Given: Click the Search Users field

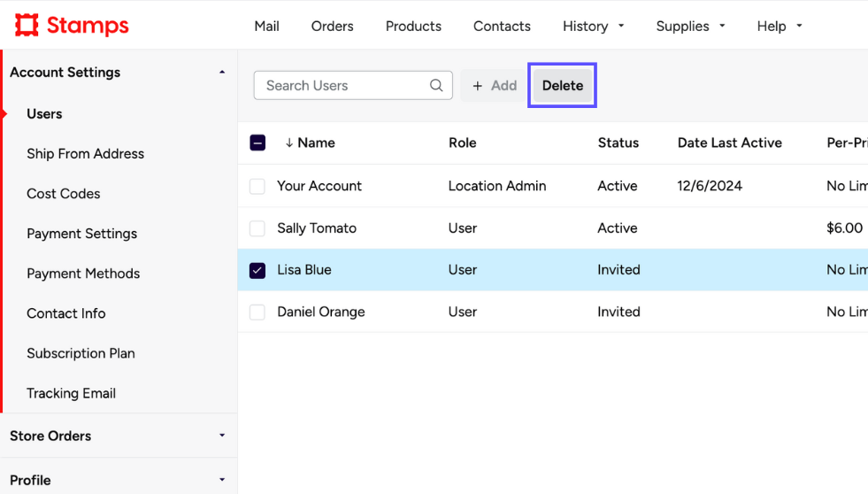Looking at the screenshot, I should [353, 85].
